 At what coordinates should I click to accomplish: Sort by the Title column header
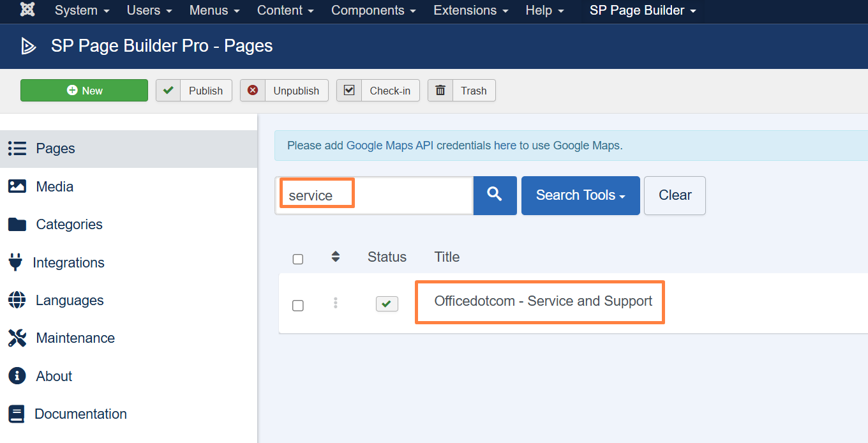(447, 257)
